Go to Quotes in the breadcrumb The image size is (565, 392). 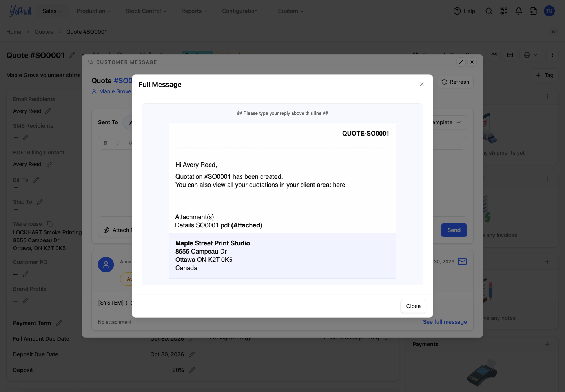click(44, 32)
